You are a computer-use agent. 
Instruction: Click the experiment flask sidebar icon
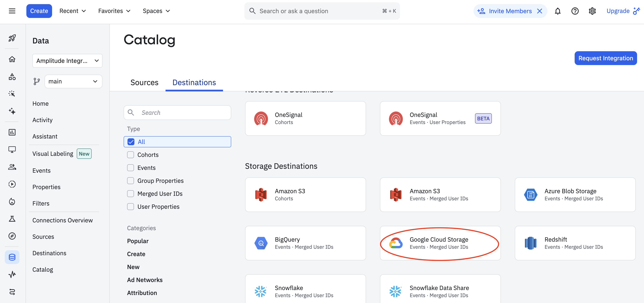(12, 219)
